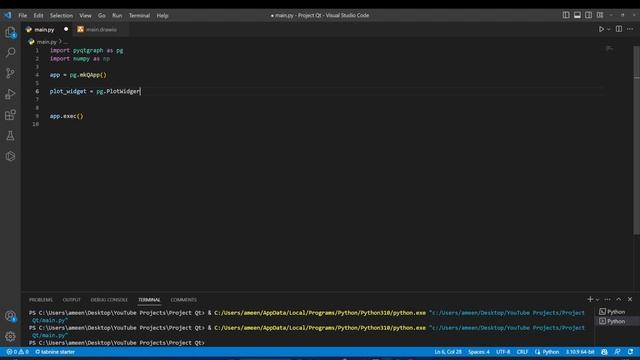Click line number 6 in gutter
Image resolution: width=640 pixels, height=360 pixels.
pyautogui.click(x=37, y=91)
